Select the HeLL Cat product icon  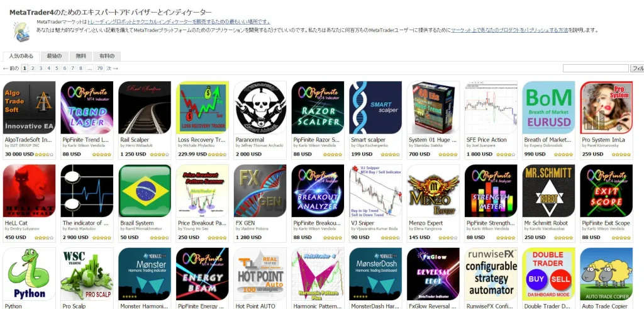tap(29, 191)
